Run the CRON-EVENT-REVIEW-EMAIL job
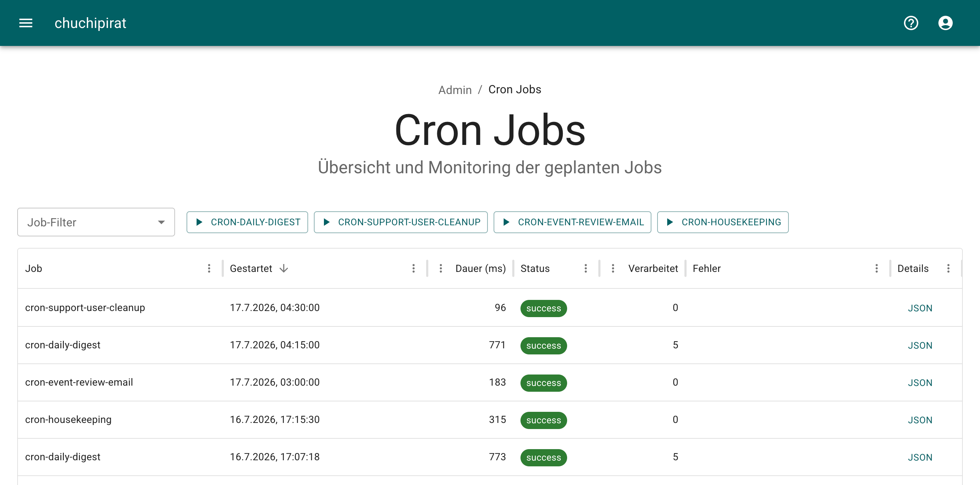This screenshot has height=485, width=980. click(x=572, y=222)
